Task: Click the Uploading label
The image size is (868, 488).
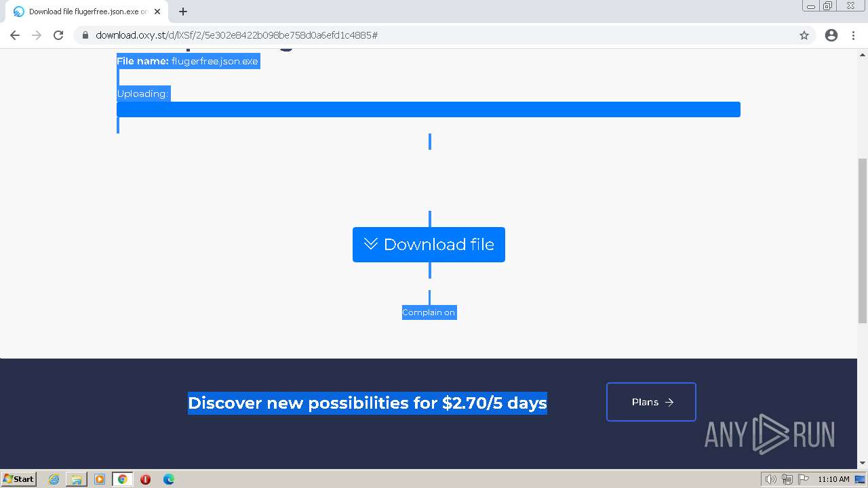Action: (142, 94)
